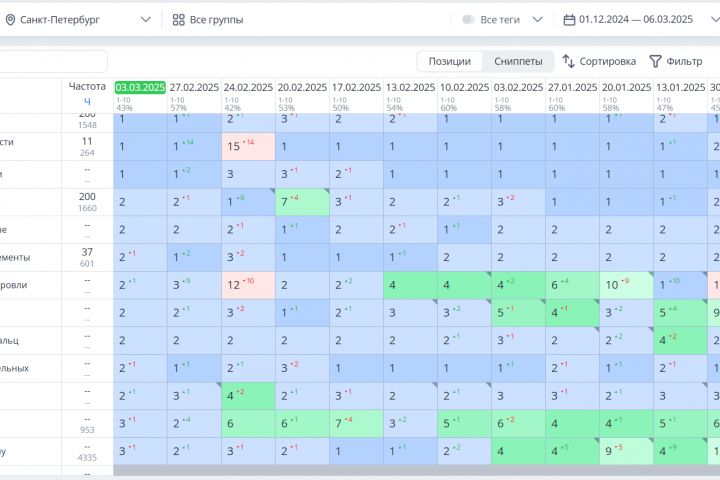720x480 pixels.
Task: Open the 01.12.2024 — 06.03.2025 date range picker
Action: click(636, 20)
